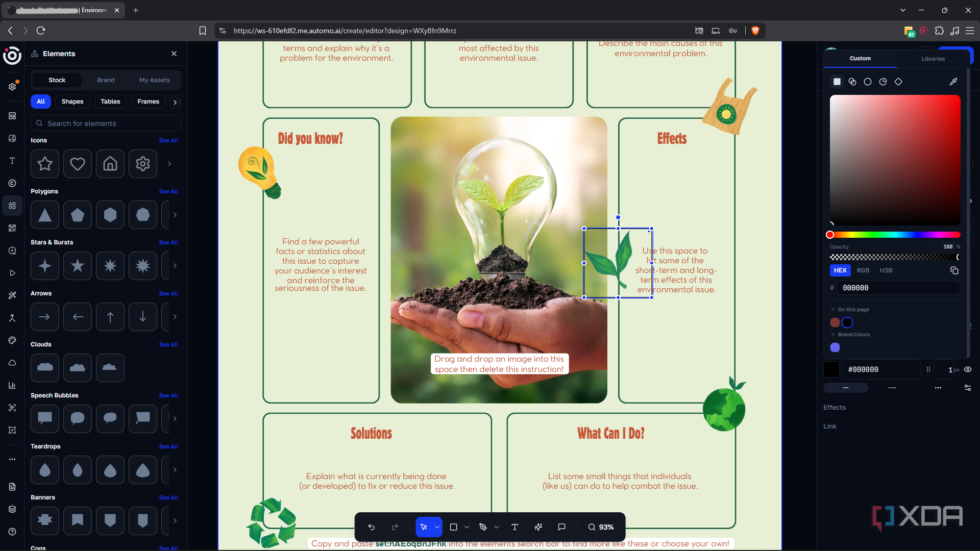980x551 pixels.
Task: Select the eyedropper color picker tool
Action: 953,82
